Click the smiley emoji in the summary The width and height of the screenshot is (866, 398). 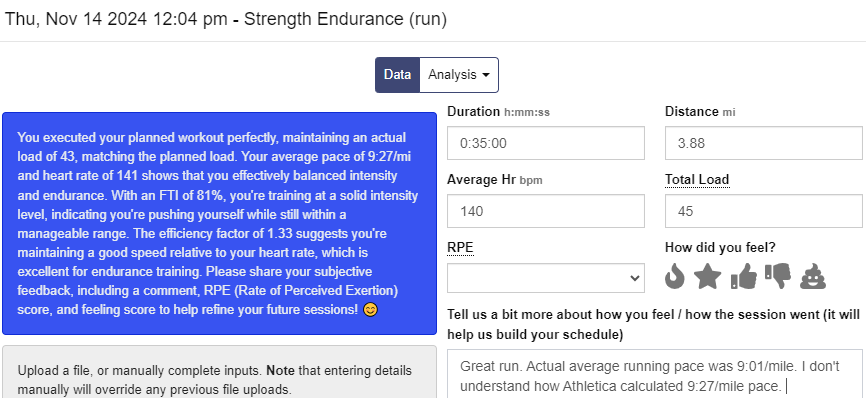[x=371, y=310]
